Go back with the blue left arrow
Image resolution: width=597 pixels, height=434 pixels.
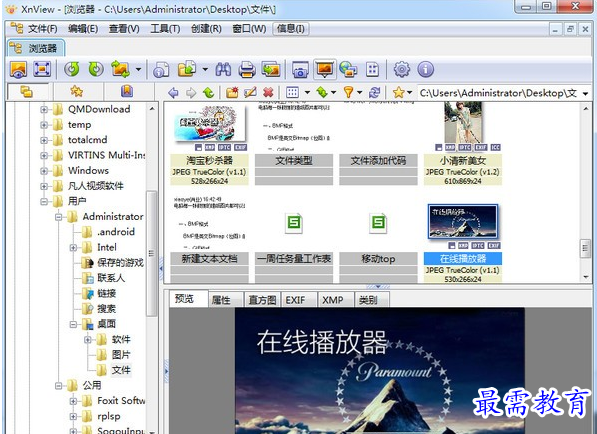coord(173,93)
